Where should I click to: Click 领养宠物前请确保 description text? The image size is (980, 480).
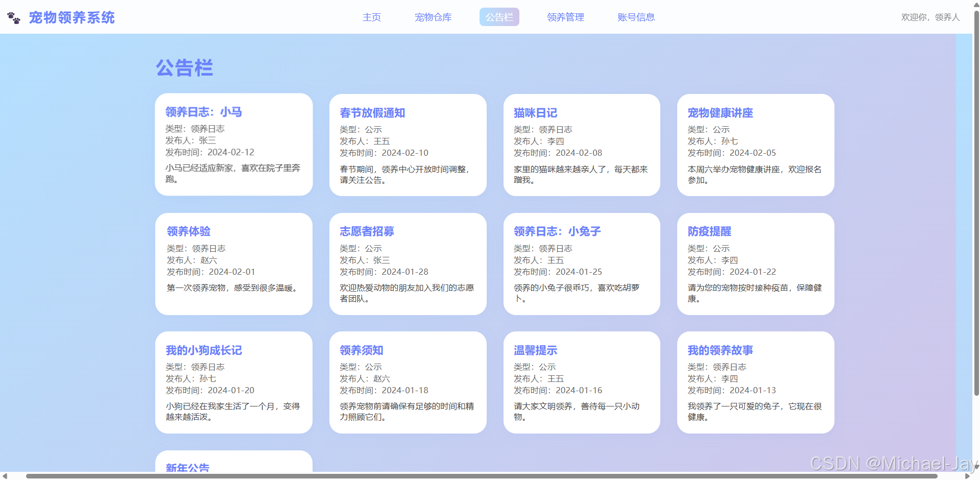click(407, 412)
